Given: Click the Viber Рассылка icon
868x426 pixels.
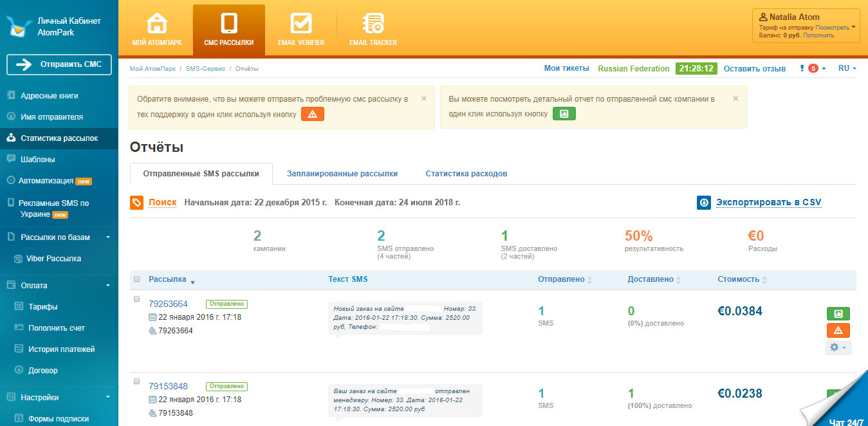Looking at the screenshot, I should pos(19,258).
